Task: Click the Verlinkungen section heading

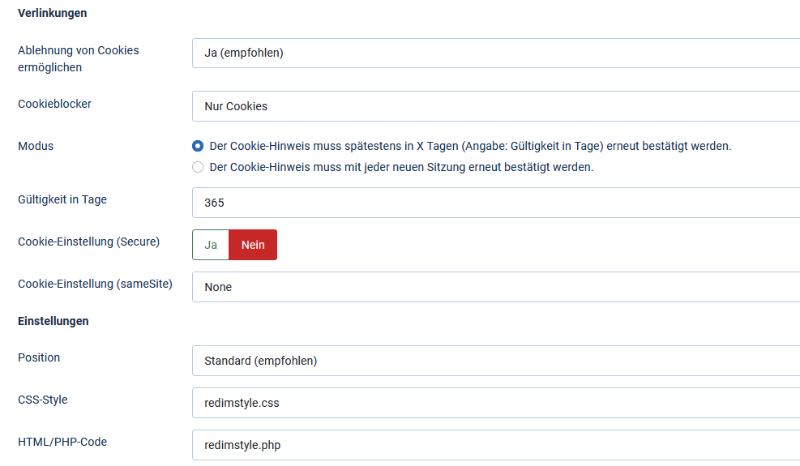Action: (52, 14)
